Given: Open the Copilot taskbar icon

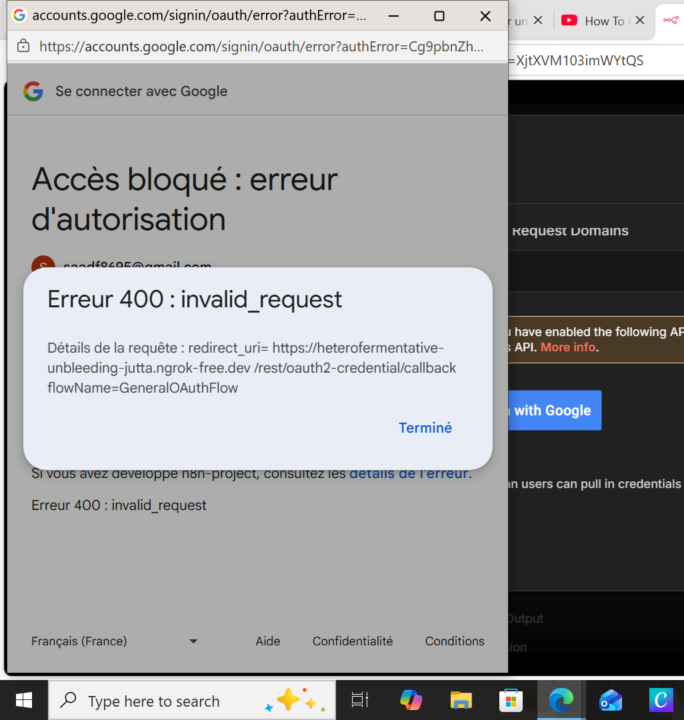Looking at the screenshot, I should (411, 700).
